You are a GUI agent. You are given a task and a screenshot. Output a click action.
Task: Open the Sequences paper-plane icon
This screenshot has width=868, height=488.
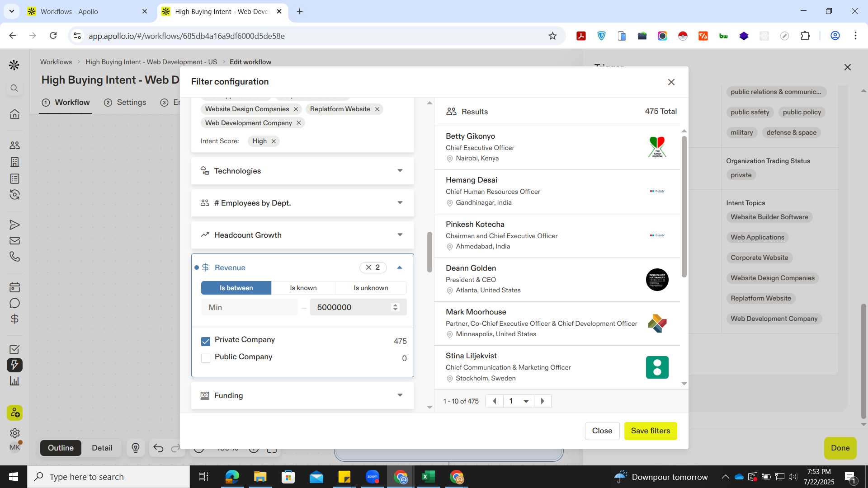14,225
